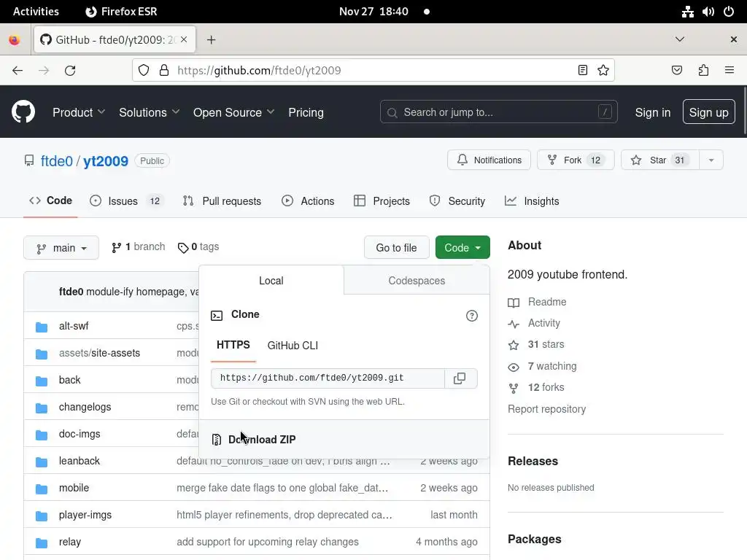The image size is (747, 560).
Task: Open the Insights tab
Action: click(532, 201)
